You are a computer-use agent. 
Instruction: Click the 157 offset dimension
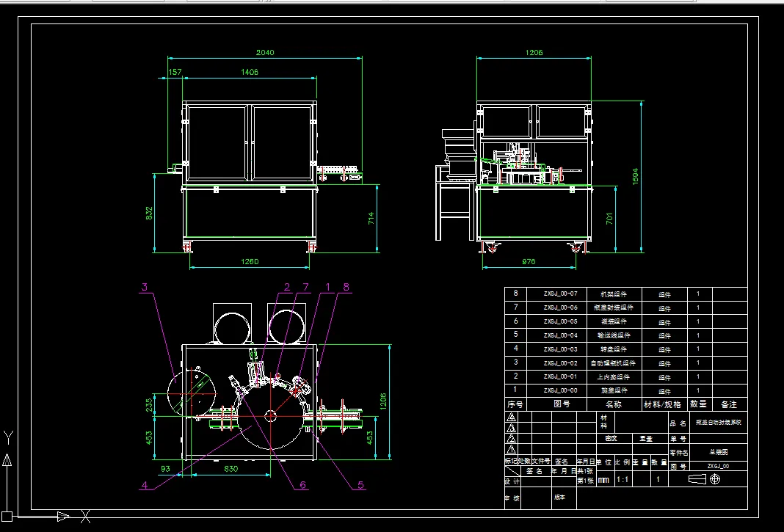(x=175, y=72)
